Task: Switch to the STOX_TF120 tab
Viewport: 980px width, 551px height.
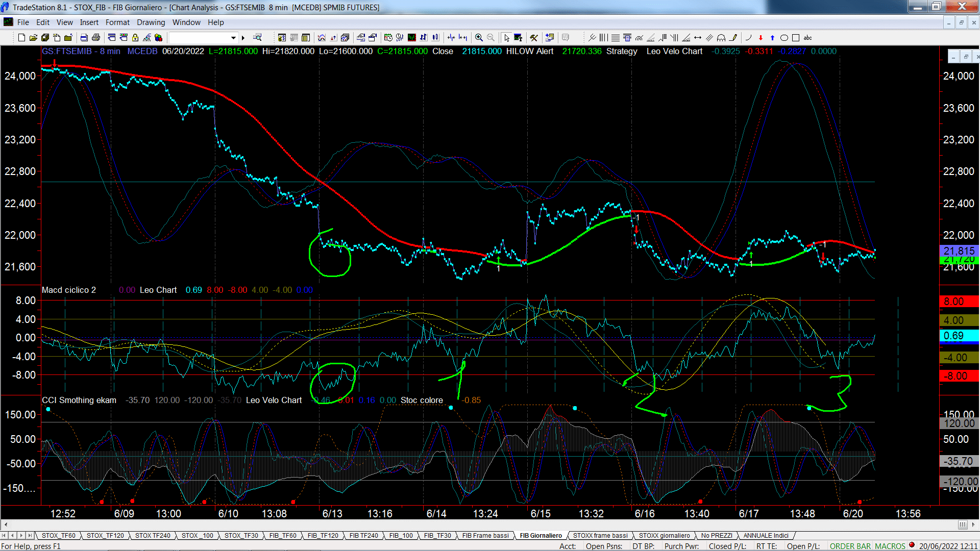Action: pos(105,535)
